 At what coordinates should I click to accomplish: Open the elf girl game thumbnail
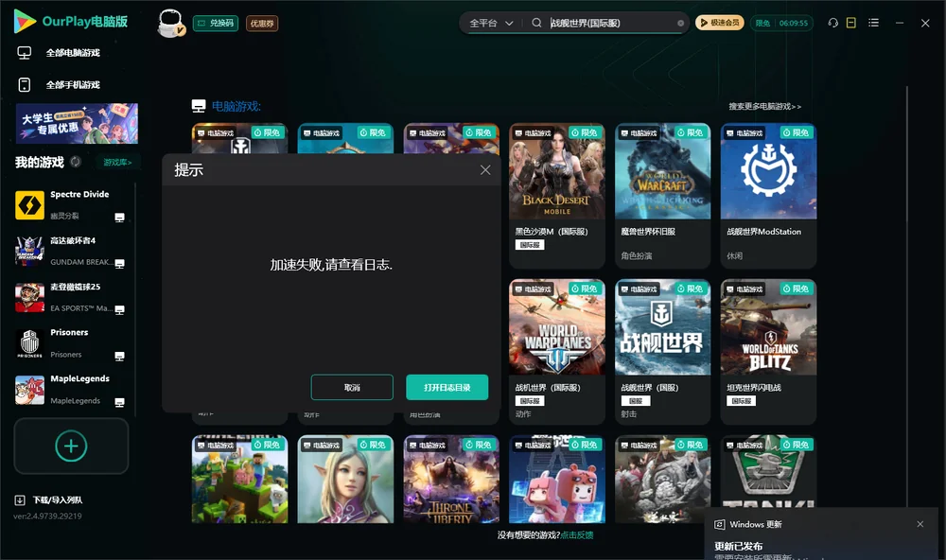point(345,480)
